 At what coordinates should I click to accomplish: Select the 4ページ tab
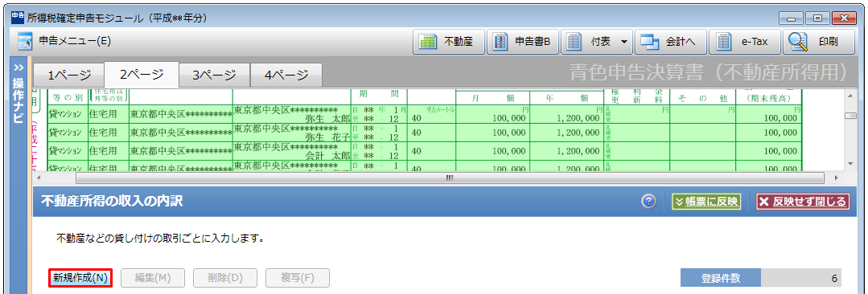[x=286, y=76]
